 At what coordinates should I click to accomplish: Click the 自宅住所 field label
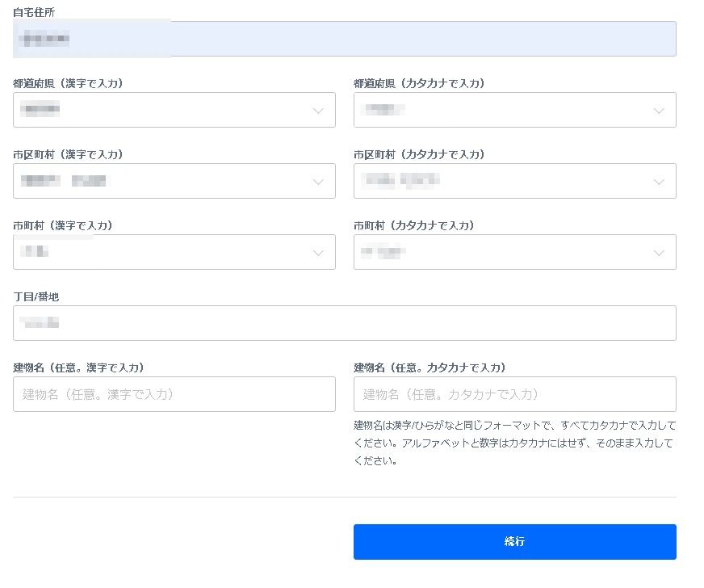click(34, 12)
